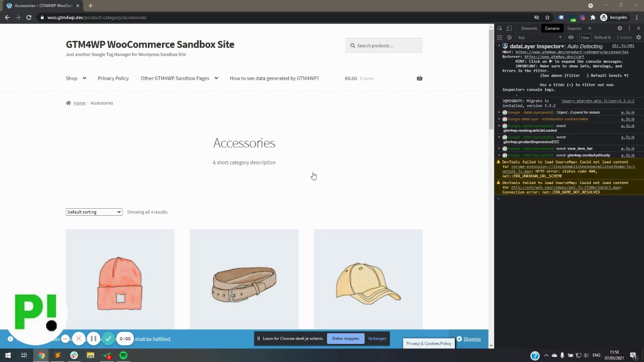This screenshot has height=362, width=644.
Task: Click the Search products input field
Action: [384, 45]
